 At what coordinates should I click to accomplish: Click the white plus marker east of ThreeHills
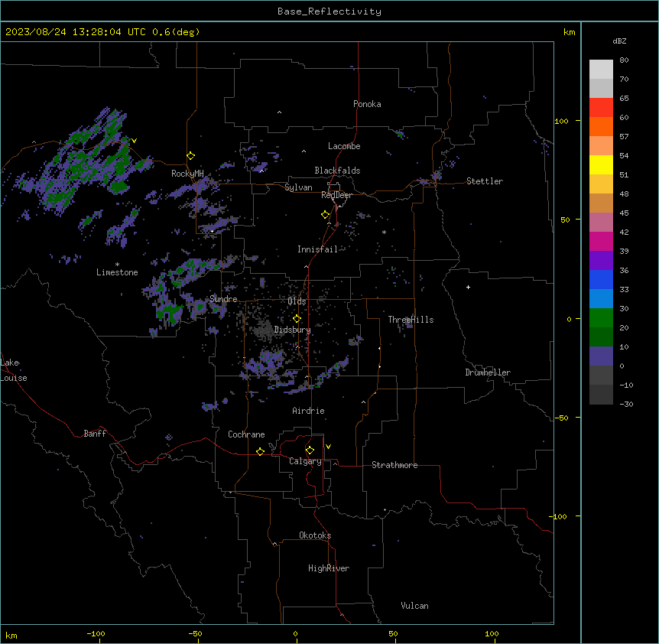(x=468, y=287)
